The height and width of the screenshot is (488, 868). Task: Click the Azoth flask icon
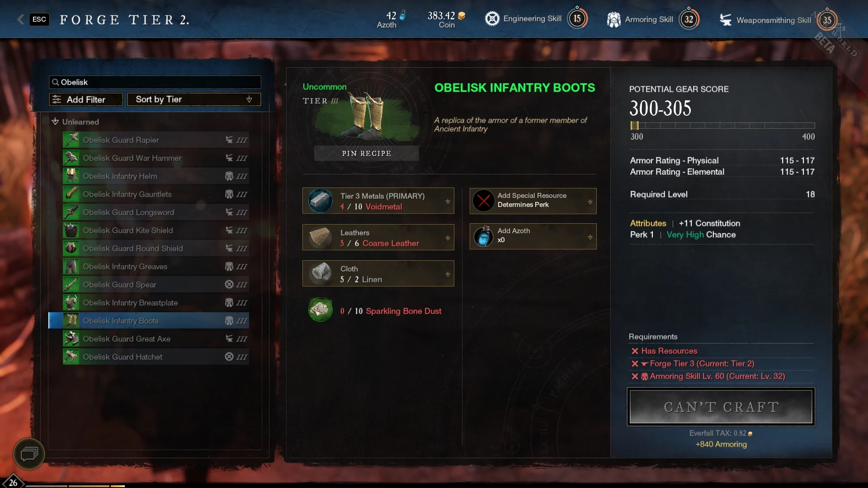tap(483, 236)
